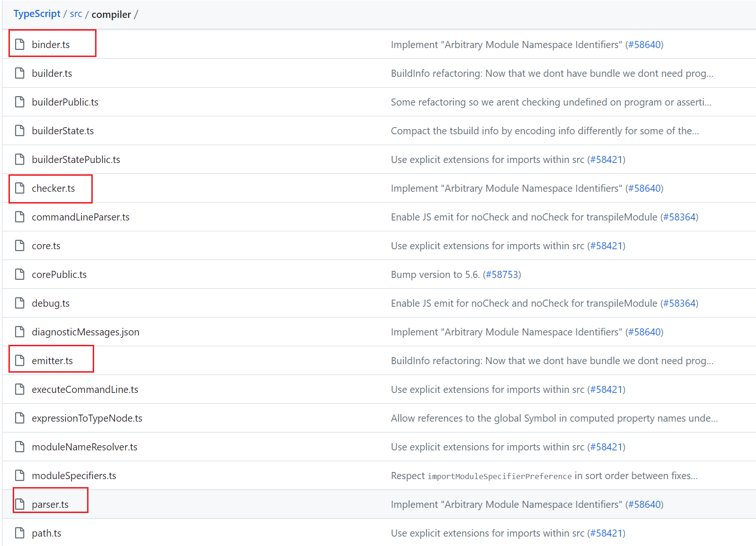Open BuildInfo refactoring commit in builder.ts row
The height and width of the screenshot is (546, 756).
(x=552, y=73)
